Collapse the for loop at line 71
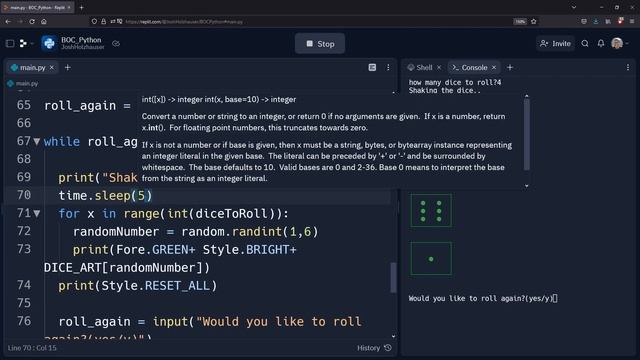The image size is (640, 360). pyautogui.click(x=37, y=213)
